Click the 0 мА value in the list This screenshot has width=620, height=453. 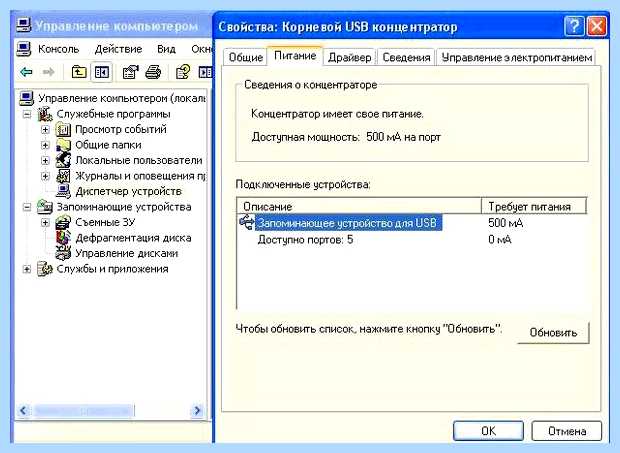pos(500,240)
